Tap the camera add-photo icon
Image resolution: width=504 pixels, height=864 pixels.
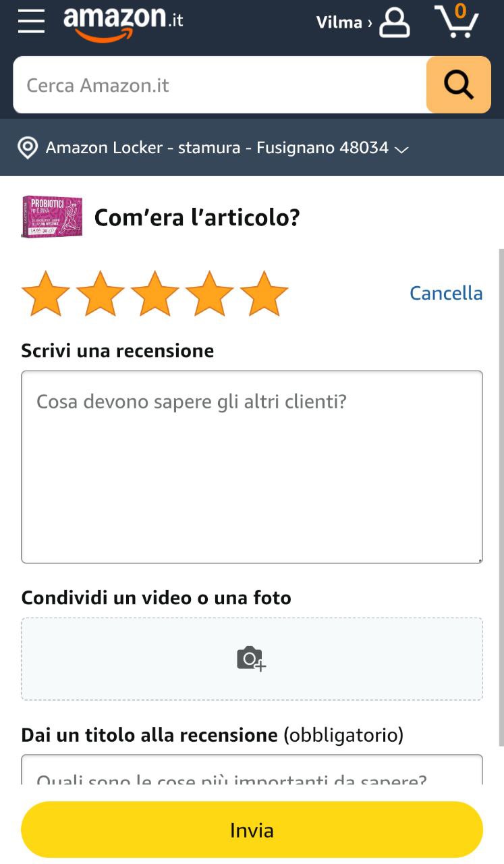252,658
